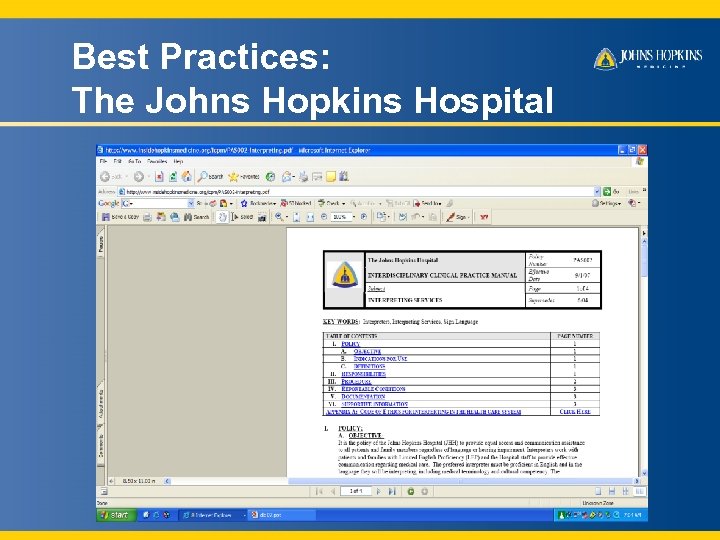Select the Hand tool in PDF toolbar
Viewport: 720px width, 540px height.
[222, 217]
